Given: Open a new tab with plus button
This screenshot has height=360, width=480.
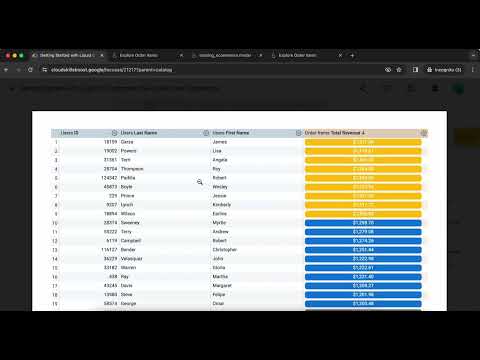Looking at the screenshot, I should pos(352,55).
